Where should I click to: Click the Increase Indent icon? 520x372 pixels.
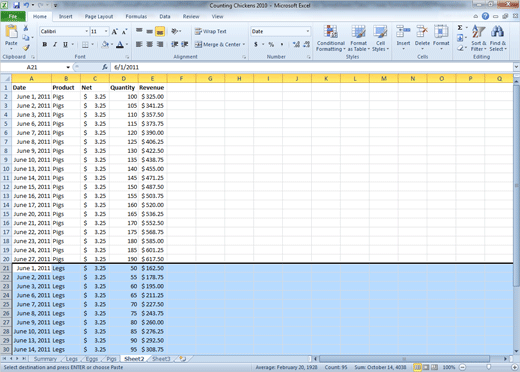click(185, 44)
